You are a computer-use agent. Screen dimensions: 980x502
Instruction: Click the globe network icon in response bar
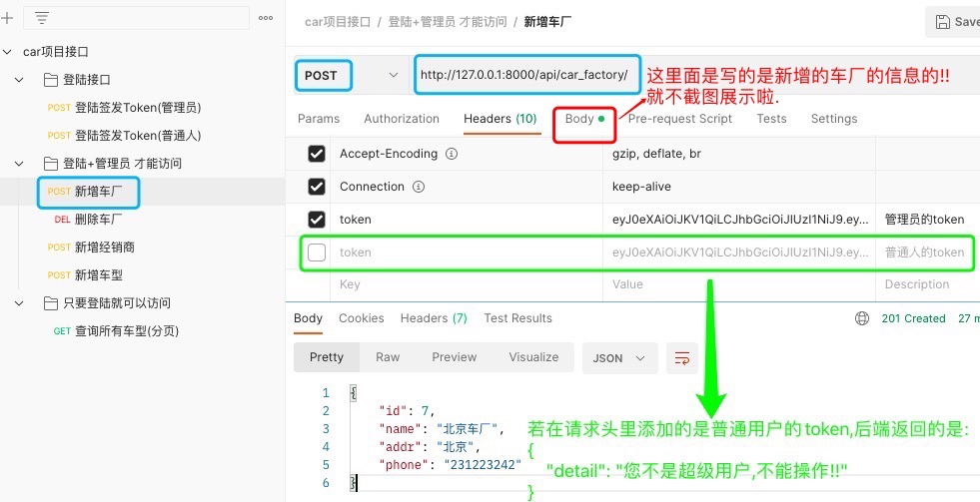[x=862, y=318]
